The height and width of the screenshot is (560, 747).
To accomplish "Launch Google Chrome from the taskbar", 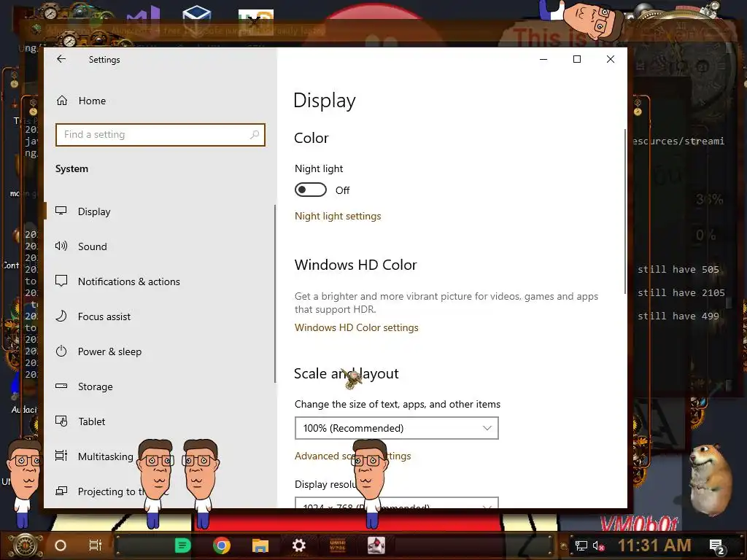I will [222, 545].
